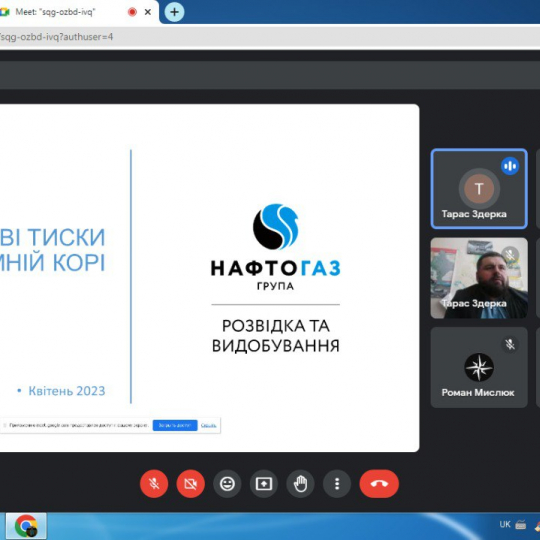Click the UK language indicator in system tray
The image size is (540, 540).
click(x=505, y=525)
